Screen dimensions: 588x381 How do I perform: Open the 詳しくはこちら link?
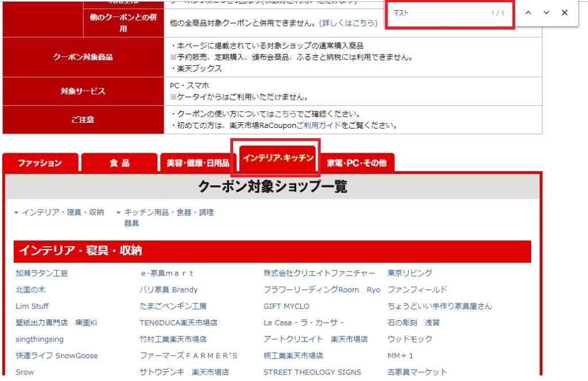tap(349, 23)
